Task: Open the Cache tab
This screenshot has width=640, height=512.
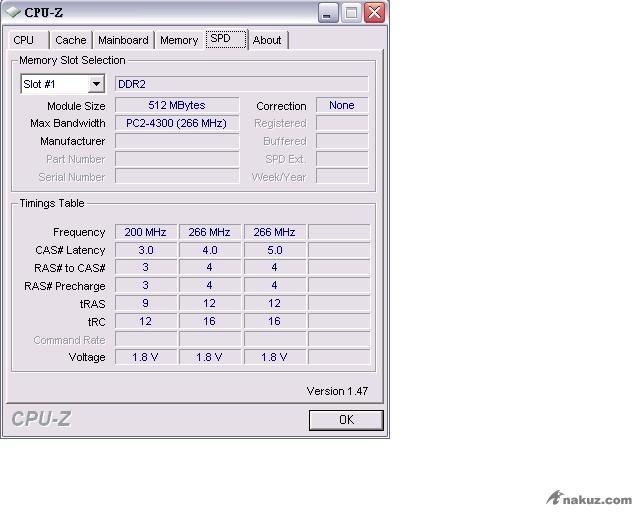Action: click(x=70, y=40)
